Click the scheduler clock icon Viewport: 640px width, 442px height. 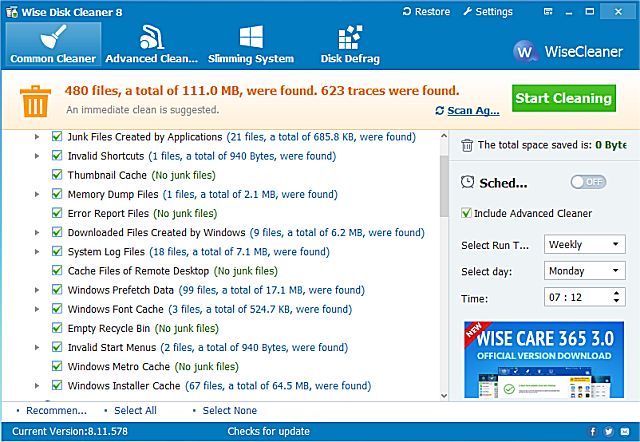[x=467, y=182]
